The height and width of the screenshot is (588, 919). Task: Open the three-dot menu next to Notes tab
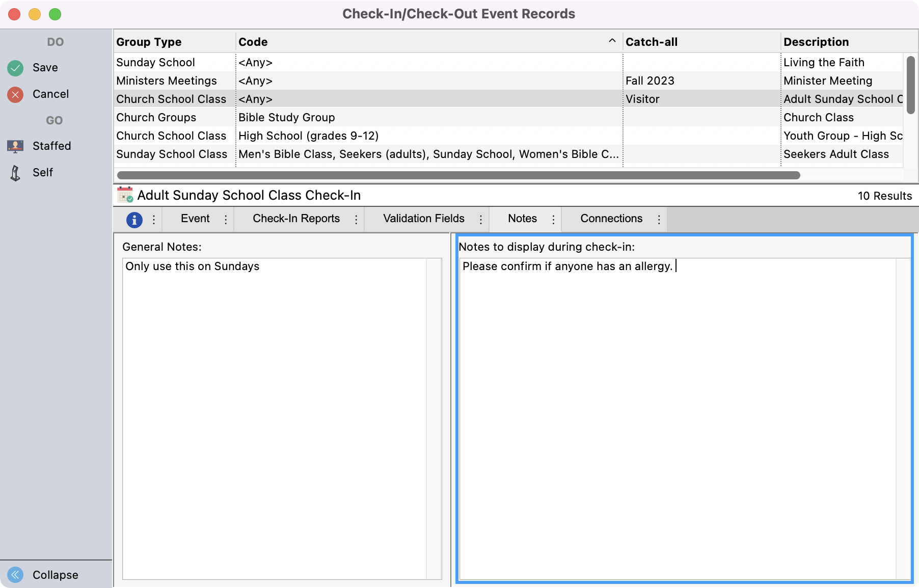click(554, 219)
